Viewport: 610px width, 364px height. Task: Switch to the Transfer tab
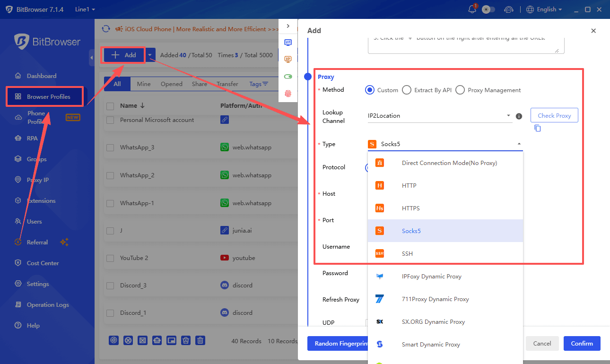point(227,84)
